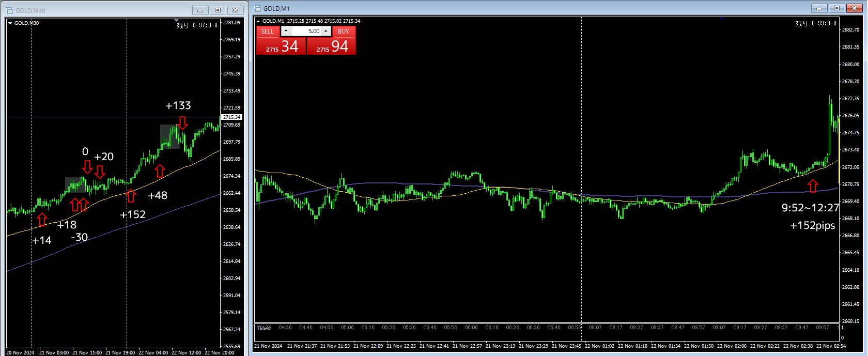Close the GOLD,M1 chart window

tap(855, 8)
